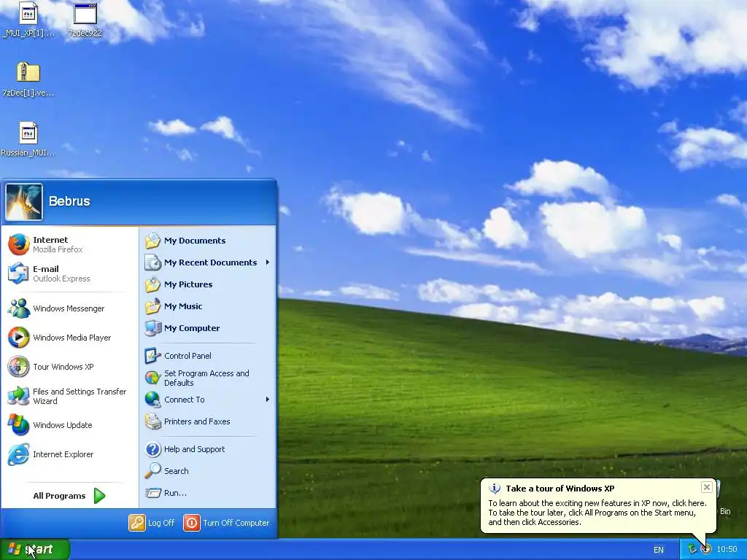This screenshot has height=560, width=747.
Task: Click the Start button
Action: (x=35, y=549)
